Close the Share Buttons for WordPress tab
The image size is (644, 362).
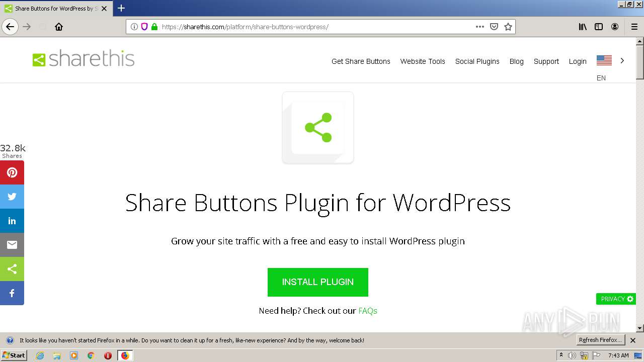pyautogui.click(x=104, y=9)
